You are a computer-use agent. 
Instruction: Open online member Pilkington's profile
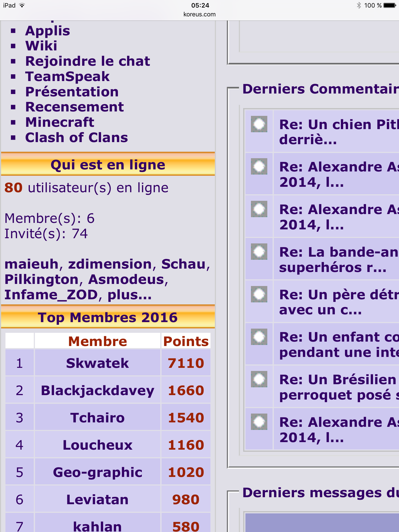[42, 280]
